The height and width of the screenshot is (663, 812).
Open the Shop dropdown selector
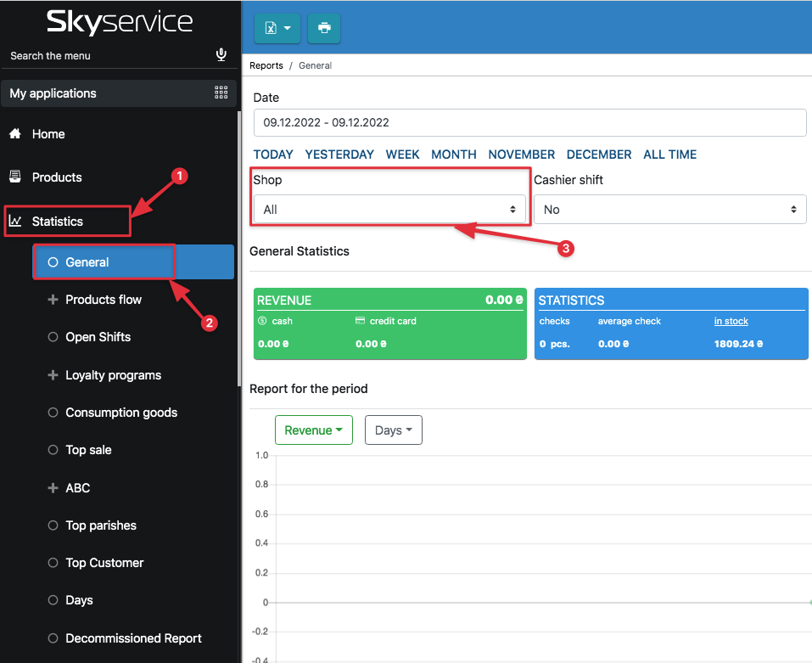tap(389, 210)
